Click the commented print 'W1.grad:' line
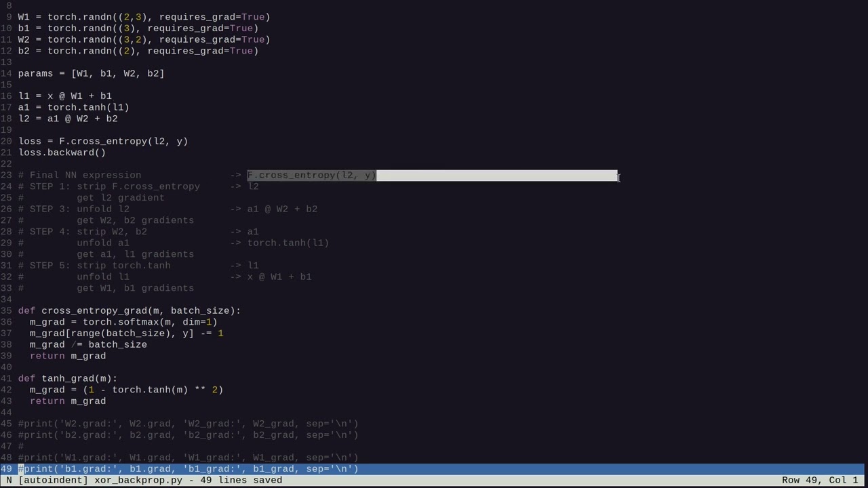The height and width of the screenshot is (488, 868). (189, 457)
